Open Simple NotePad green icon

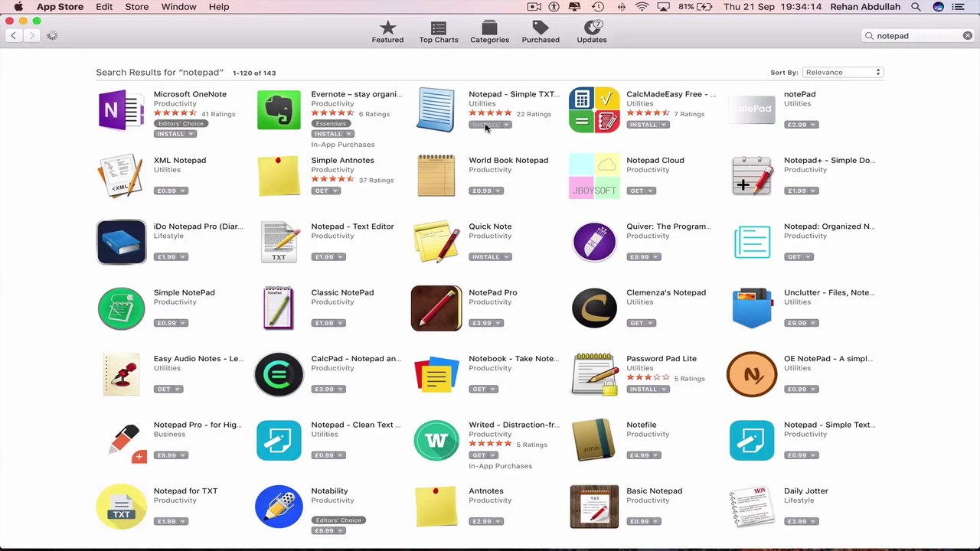click(x=121, y=308)
